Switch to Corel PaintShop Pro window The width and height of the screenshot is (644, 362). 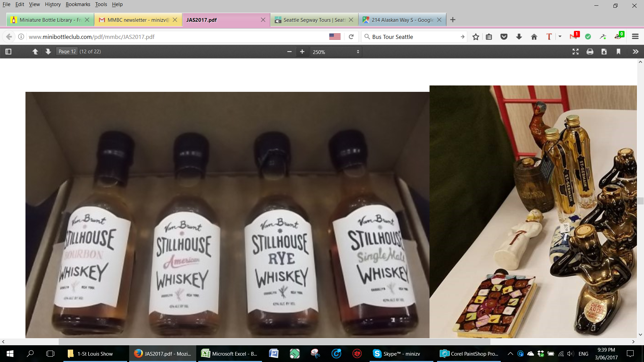coord(469,354)
